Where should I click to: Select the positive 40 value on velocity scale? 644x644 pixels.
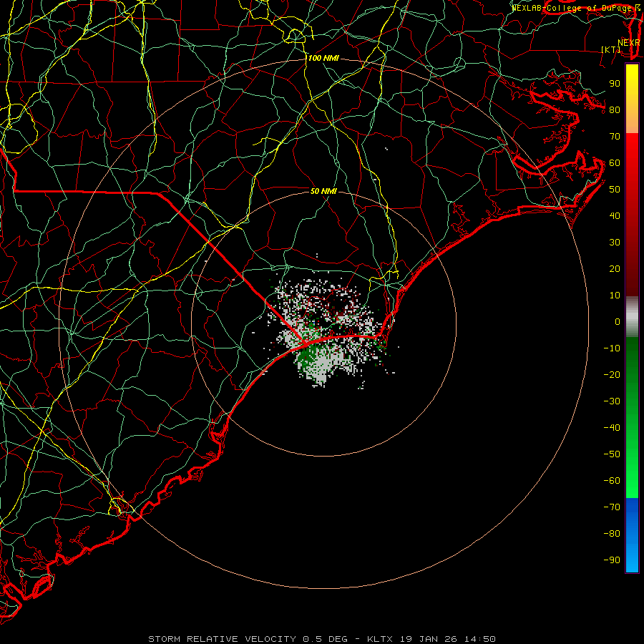coord(615,216)
